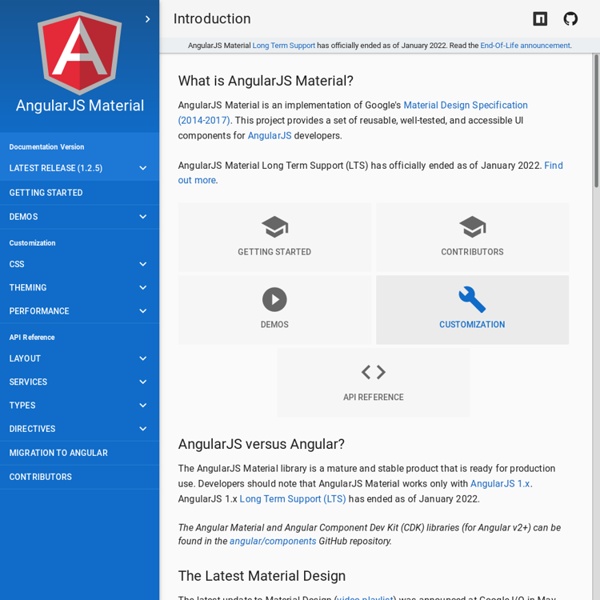
Task: Click the Customization wrench icon
Action: tap(472, 299)
